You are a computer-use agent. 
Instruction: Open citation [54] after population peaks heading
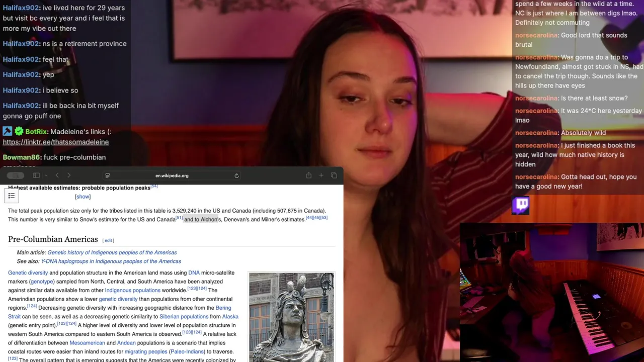point(154,187)
